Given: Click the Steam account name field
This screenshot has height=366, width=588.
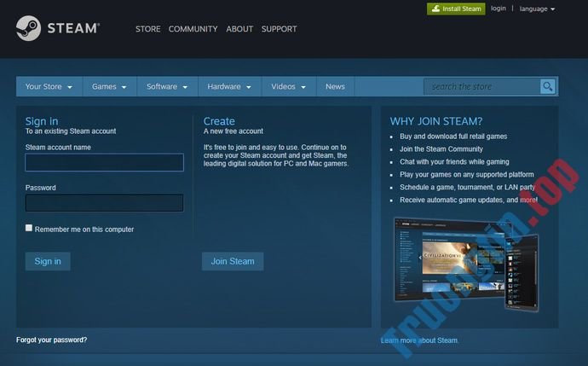Looking at the screenshot, I should coord(104,162).
